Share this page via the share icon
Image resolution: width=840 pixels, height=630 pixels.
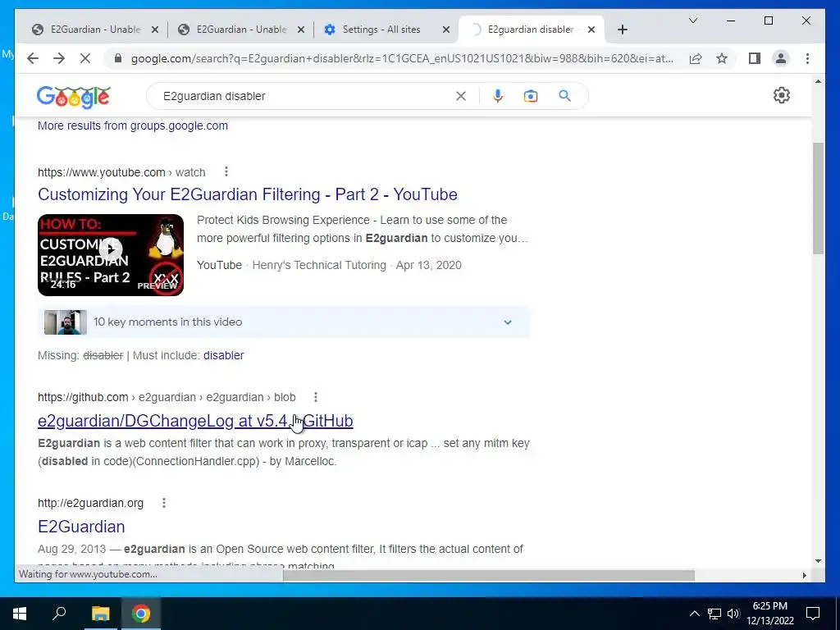click(x=696, y=58)
